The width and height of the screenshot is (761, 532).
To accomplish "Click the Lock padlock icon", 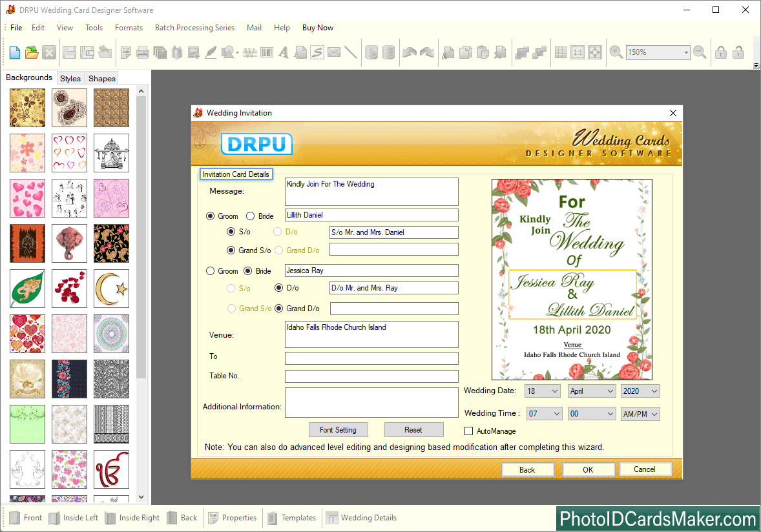I will [721, 52].
